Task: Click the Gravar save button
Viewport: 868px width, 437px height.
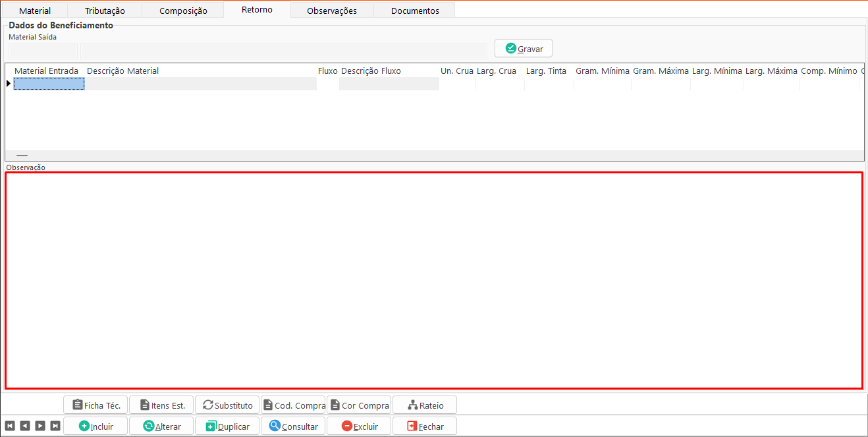Action: tap(524, 49)
